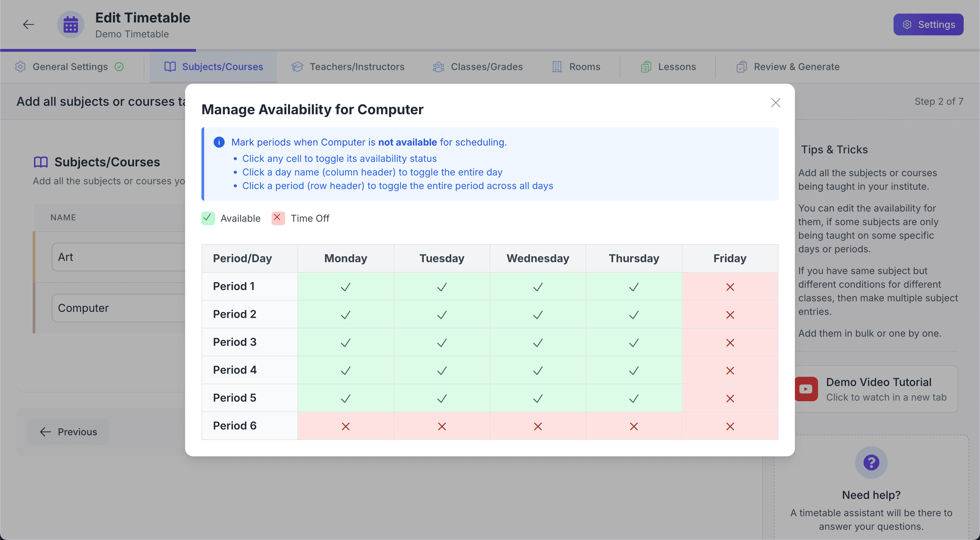The width and height of the screenshot is (980, 540).
Task: Click the red YouTube play icon
Action: (x=806, y=389)
